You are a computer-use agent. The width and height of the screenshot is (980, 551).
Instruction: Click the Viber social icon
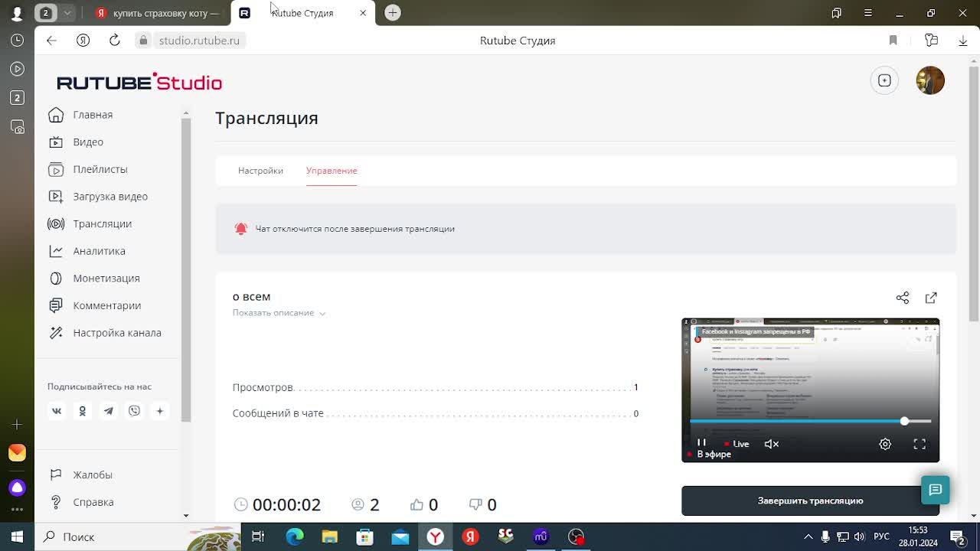pos(134,411)
